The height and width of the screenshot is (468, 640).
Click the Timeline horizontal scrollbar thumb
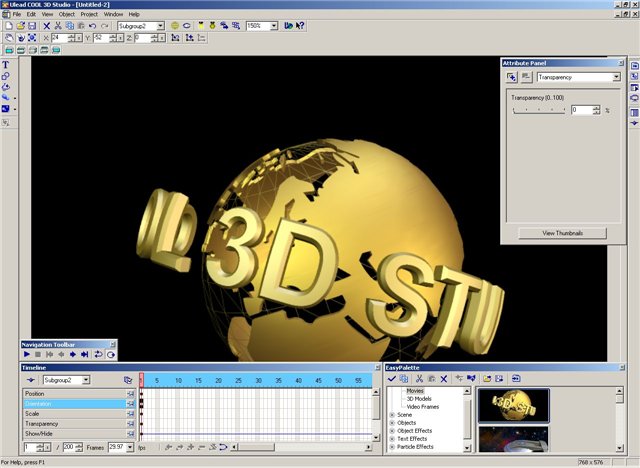pos(256,447)
